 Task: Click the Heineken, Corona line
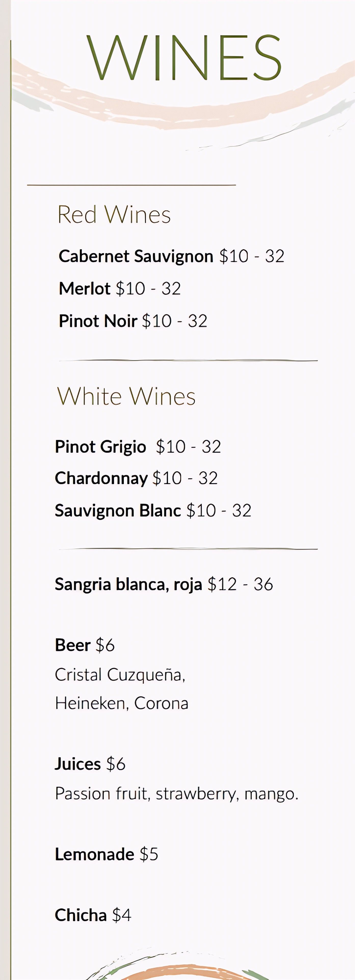[121, 703]
